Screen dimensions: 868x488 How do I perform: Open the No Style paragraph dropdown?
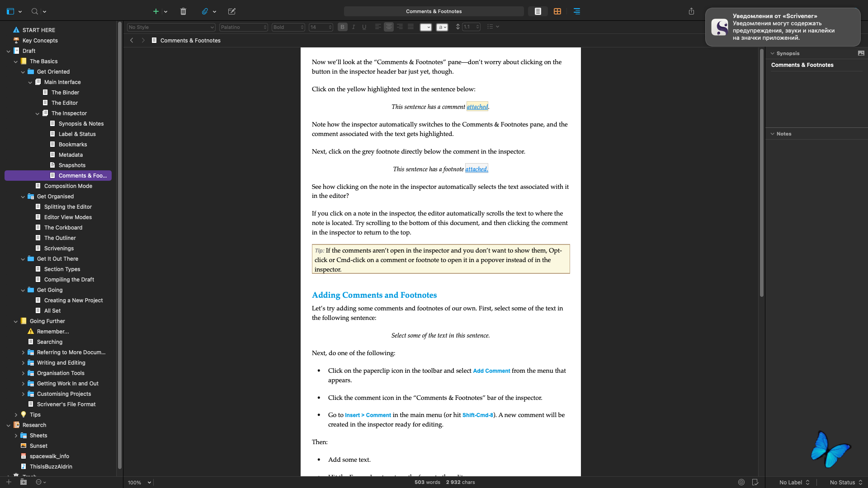tap(171, 27)
